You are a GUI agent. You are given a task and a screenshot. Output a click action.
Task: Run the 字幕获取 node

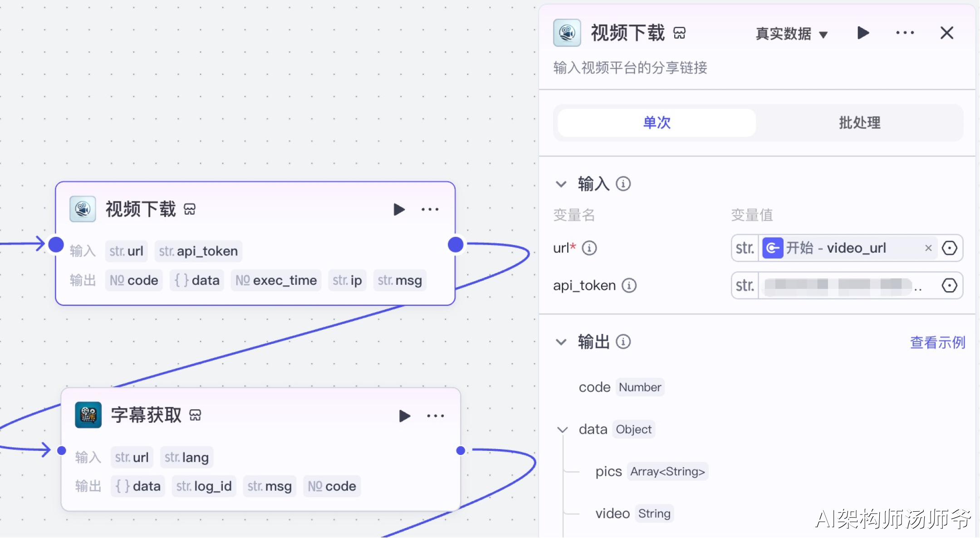pyautogui.click(x=404, y=416)
